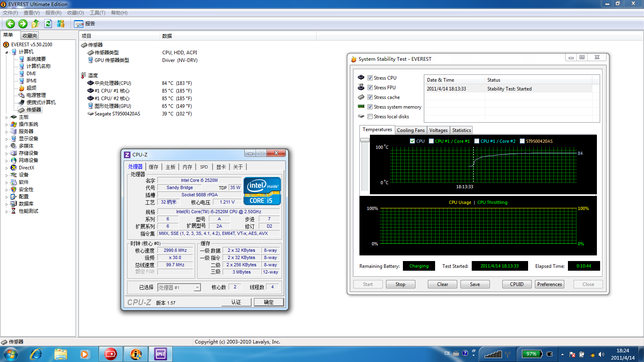644x362 pixels.
Task: Click the Stress local disks drive icon
Action: pyautogui.click(x=361, y=116)
